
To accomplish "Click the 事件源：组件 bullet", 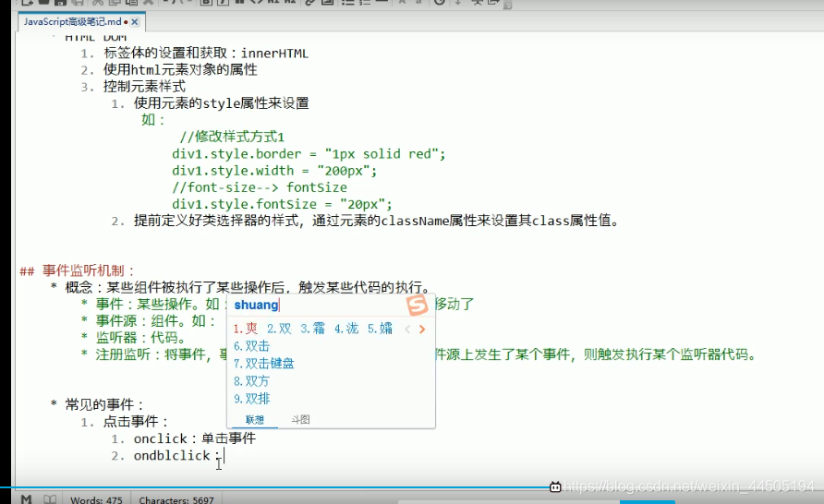I will coord(155,321).
